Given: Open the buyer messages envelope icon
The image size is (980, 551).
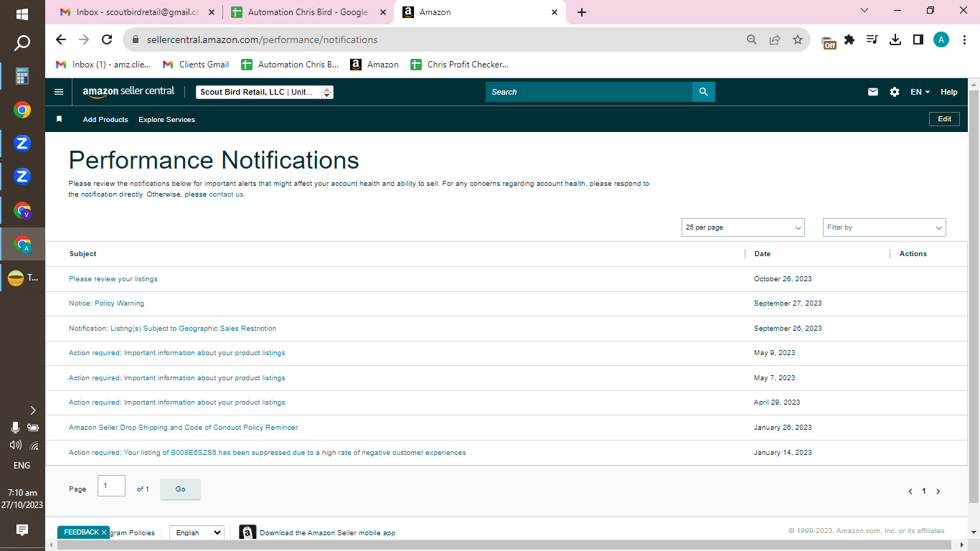Looking at the screenshot, I should tap(873, 92).
